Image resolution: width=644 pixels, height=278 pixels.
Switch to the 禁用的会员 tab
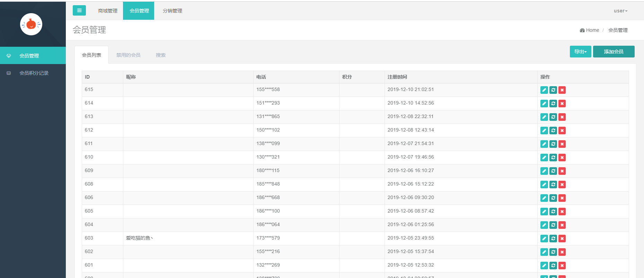click(x=129, y=55)
